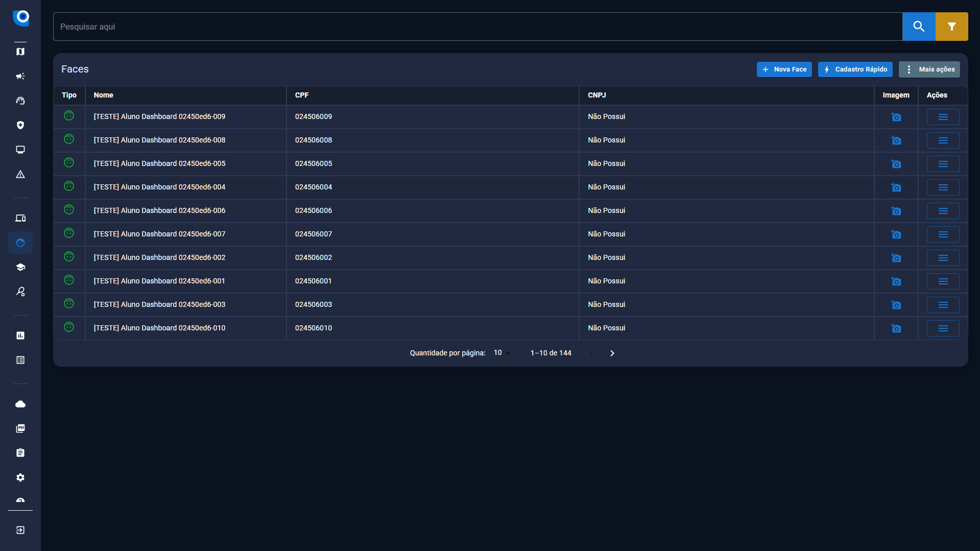Viewport: 980px width, 551px height.
Task: Open actions menu for Aluno Dashboard 02450ed6-007
Action: (943, 234)
